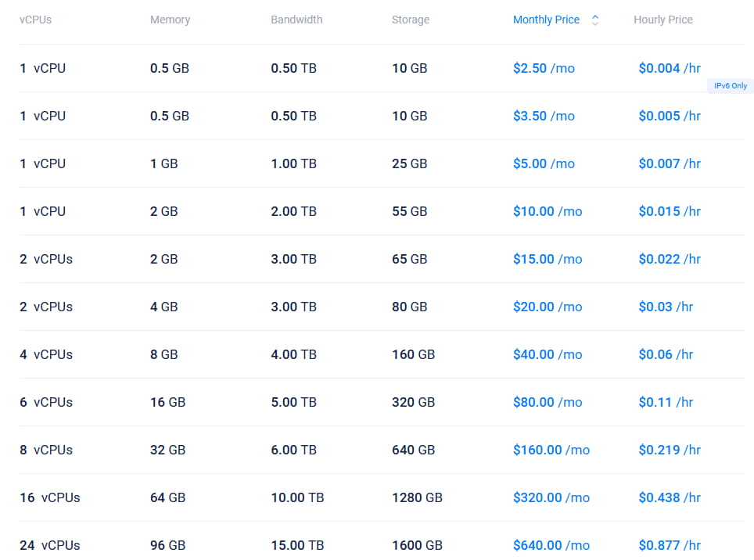Viewport: 754px width, 560px height.
Task: Select the $3.50 /mo plan price
Action: tap(544, 116)
